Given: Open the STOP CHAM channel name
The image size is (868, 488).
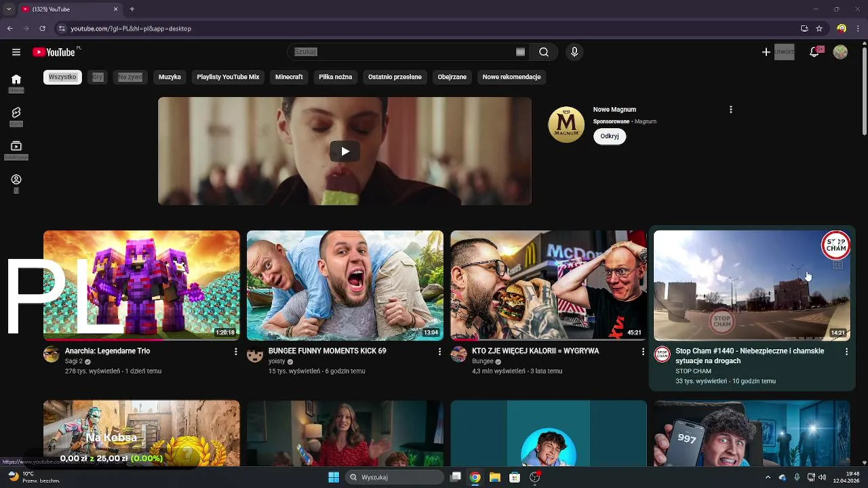Looking at the screenshot, I should [693, 371].
